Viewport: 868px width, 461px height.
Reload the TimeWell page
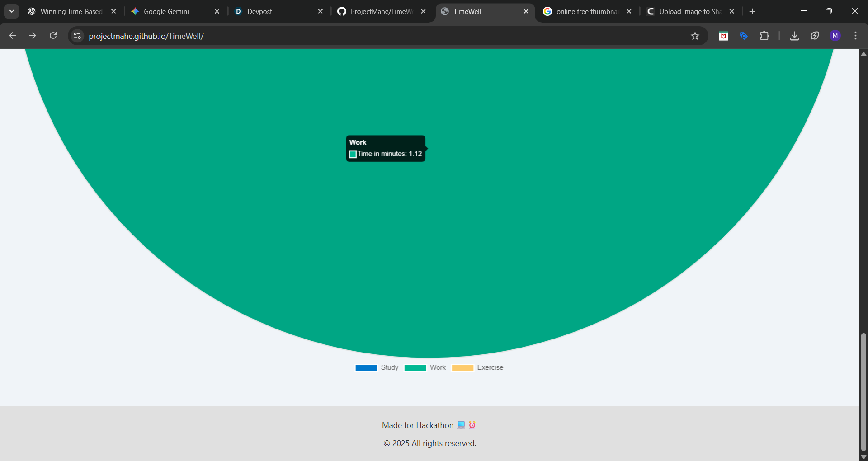[53, 36]
